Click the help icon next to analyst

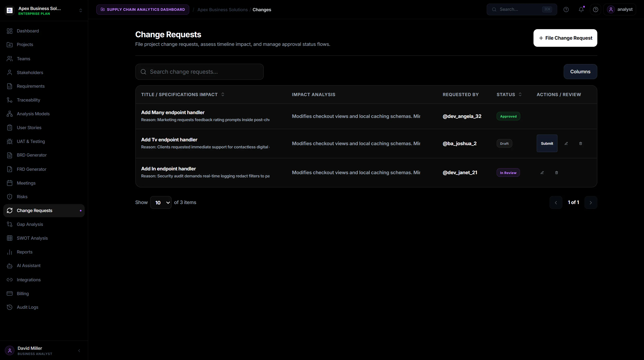point(595,9)
